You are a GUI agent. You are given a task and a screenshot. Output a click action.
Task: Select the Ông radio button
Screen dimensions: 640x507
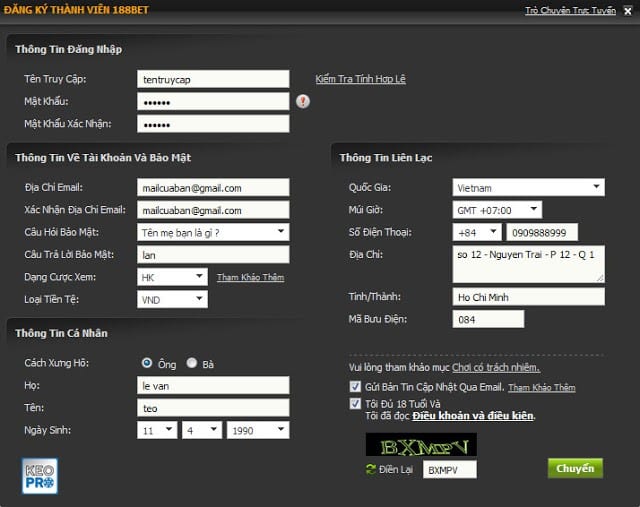coord(147,363)
